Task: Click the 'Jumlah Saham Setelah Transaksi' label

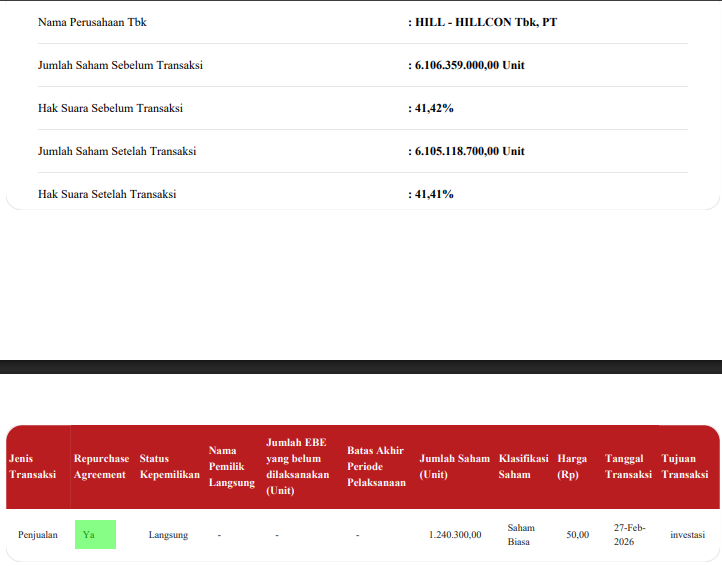Action: [x=117, y=151]
